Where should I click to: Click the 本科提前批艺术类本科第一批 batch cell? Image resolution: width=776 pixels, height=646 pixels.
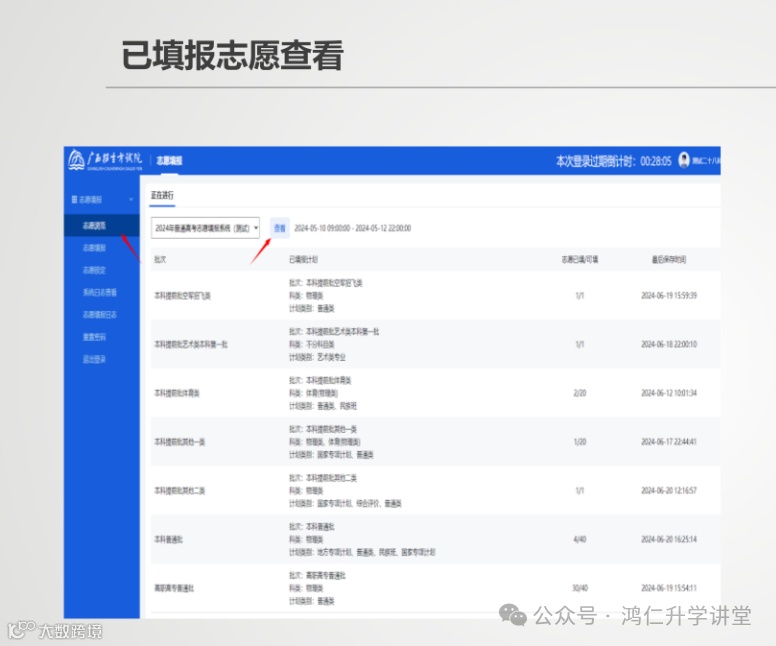[191, 345]
